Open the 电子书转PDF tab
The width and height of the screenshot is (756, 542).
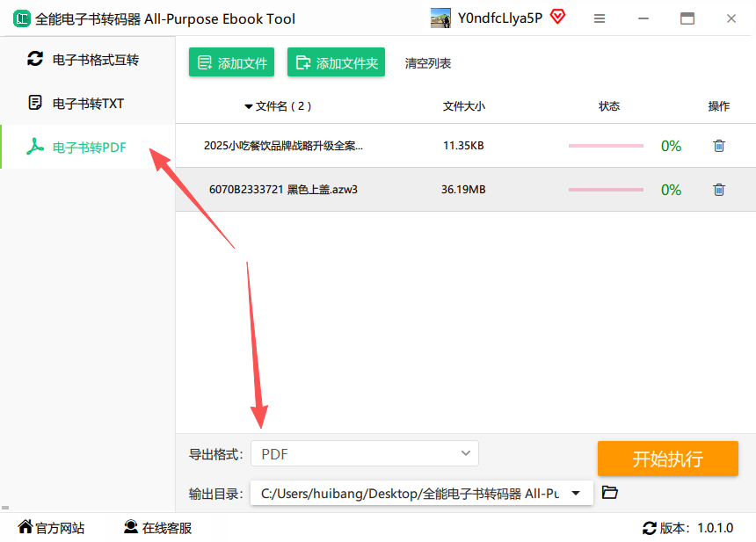coord(88,148)
